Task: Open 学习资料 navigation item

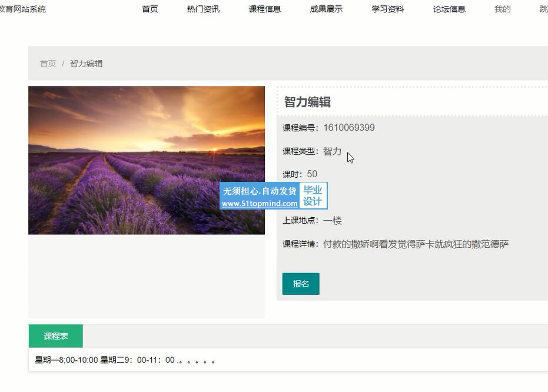Action: 387,9
